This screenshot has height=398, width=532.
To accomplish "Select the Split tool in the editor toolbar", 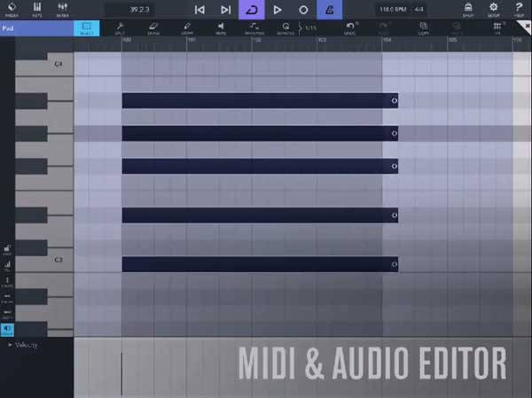I will pos(119,27).
